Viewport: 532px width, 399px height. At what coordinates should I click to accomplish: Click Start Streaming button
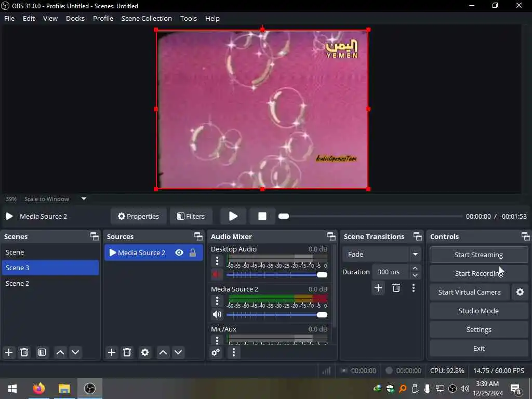pyautogui.click(x=478, y=255)
